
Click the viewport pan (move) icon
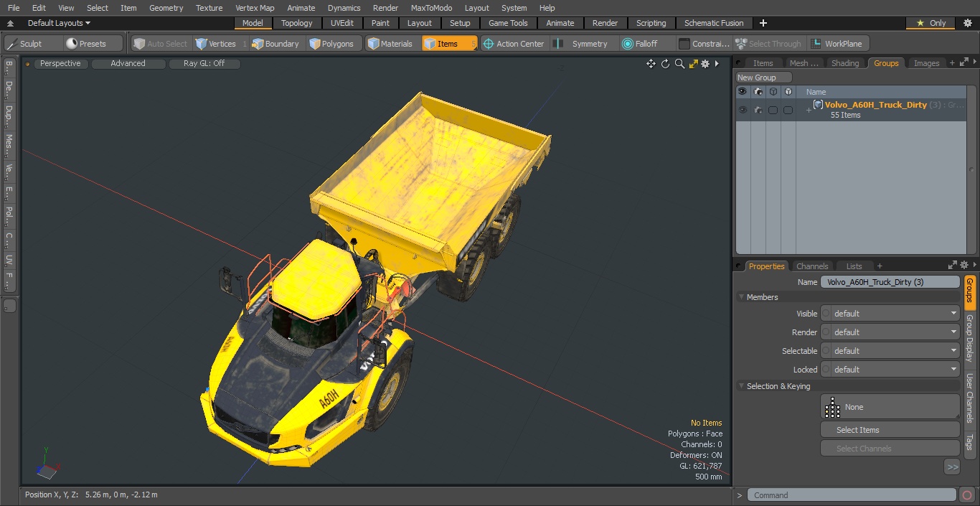(x=651, y=64)
